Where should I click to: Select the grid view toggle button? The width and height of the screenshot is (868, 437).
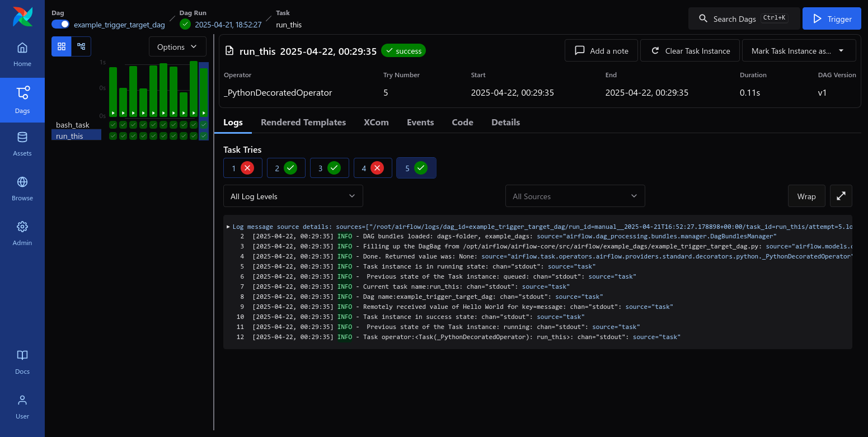[x=62, y=46]
